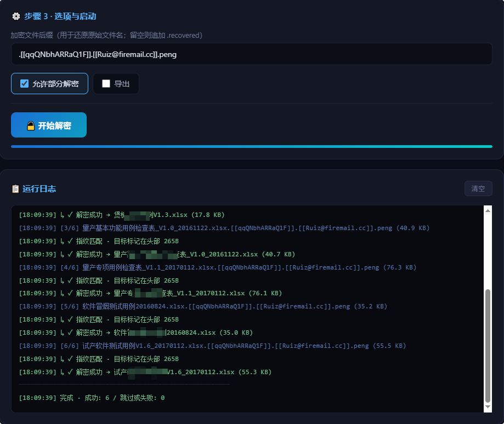
Task: Click the 完成 · 成功: 6 summary line
Action: pyautogui.click(x=92, y=398)
